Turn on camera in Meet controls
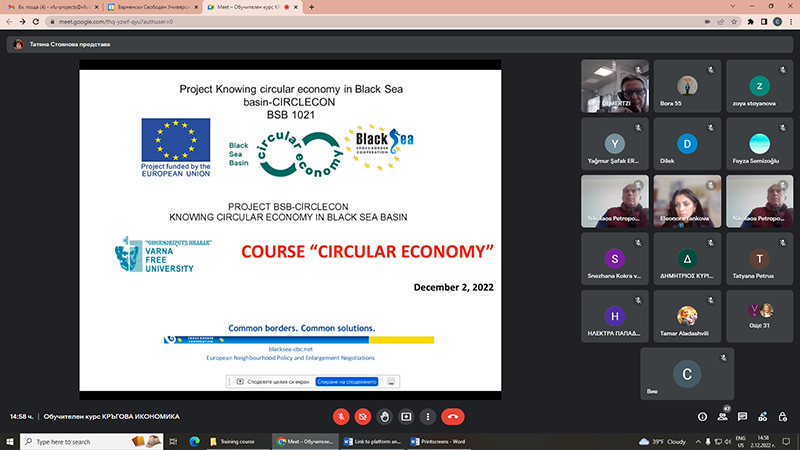 click(x=363, y=417)
